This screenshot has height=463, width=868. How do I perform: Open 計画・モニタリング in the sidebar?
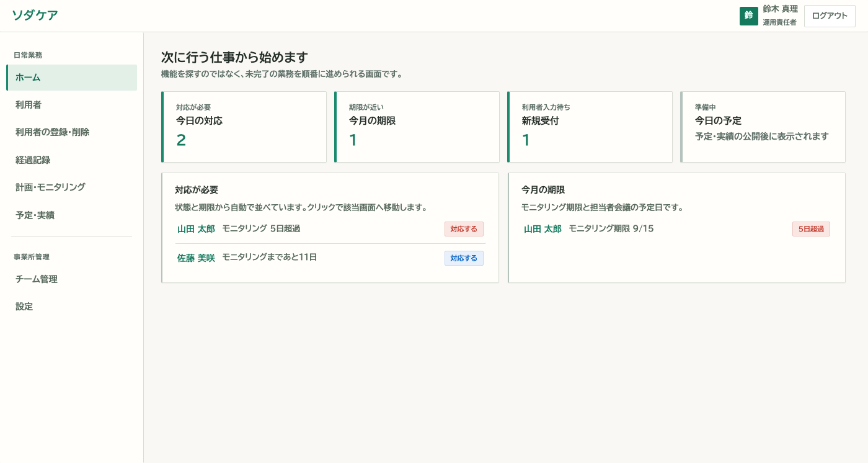point(71,187)
